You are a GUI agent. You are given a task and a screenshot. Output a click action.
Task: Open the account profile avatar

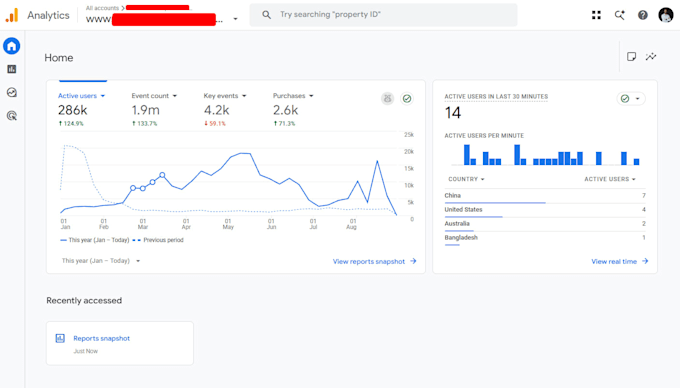click(666, 15)
